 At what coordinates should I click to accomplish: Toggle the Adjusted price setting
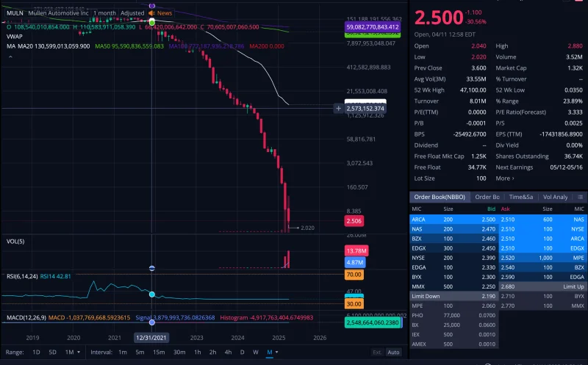pos(132,13)
